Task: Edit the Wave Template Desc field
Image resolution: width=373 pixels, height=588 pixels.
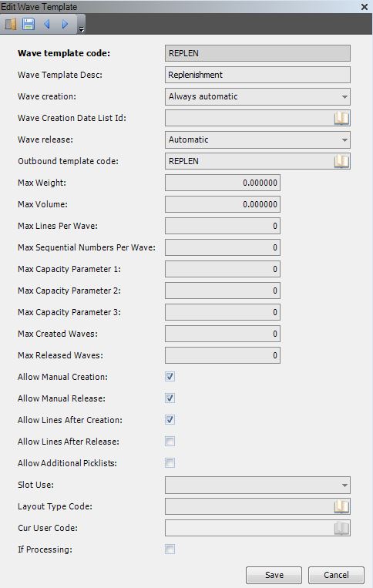Action: tap(257, 75)
